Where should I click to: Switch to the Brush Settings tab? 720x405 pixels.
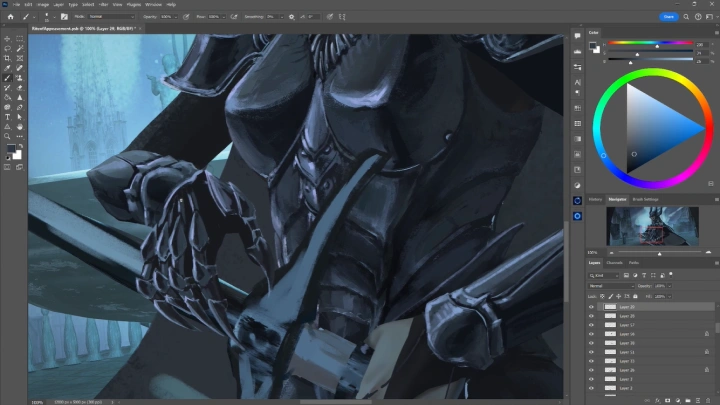point(645,199)
